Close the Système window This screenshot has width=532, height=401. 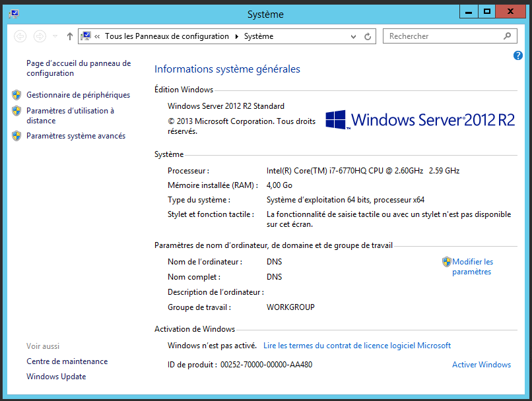point(510,11)
